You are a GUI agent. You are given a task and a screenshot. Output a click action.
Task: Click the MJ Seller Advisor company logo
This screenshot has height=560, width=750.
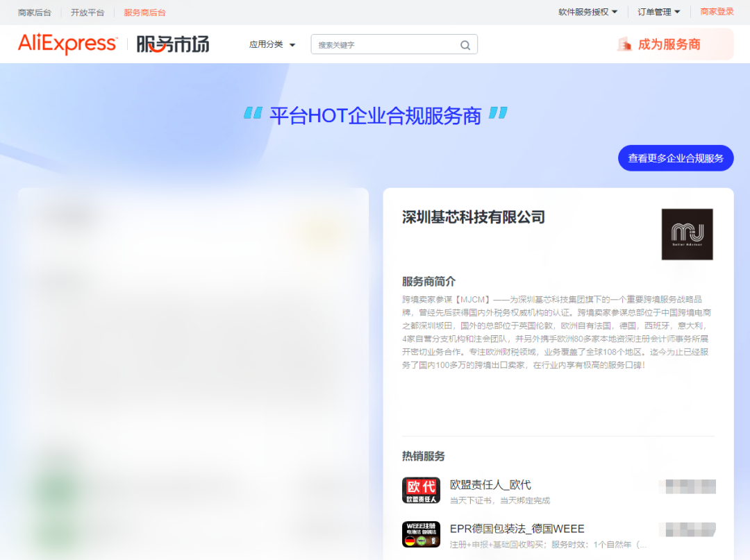[687, 234]
